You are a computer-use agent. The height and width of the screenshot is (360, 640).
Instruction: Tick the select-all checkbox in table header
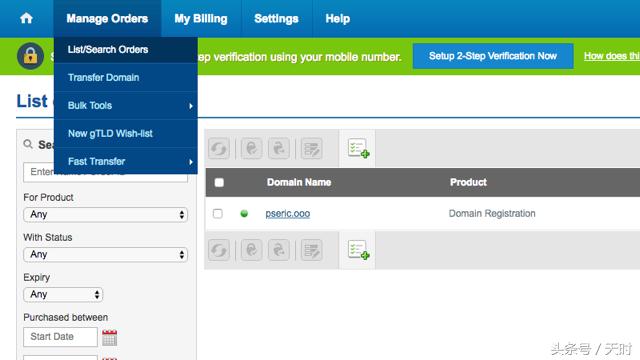point(219,182)
